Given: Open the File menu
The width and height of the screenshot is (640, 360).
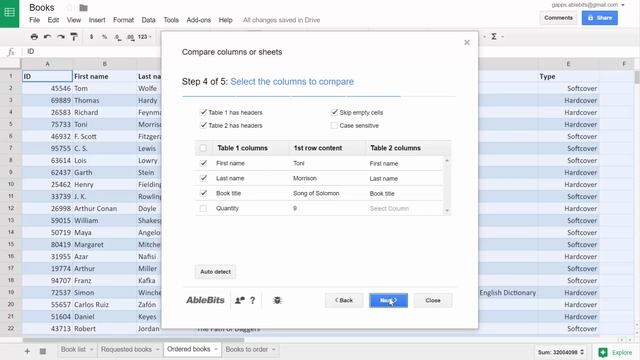Looking at the screenshot, I should [x=34, y=20].
